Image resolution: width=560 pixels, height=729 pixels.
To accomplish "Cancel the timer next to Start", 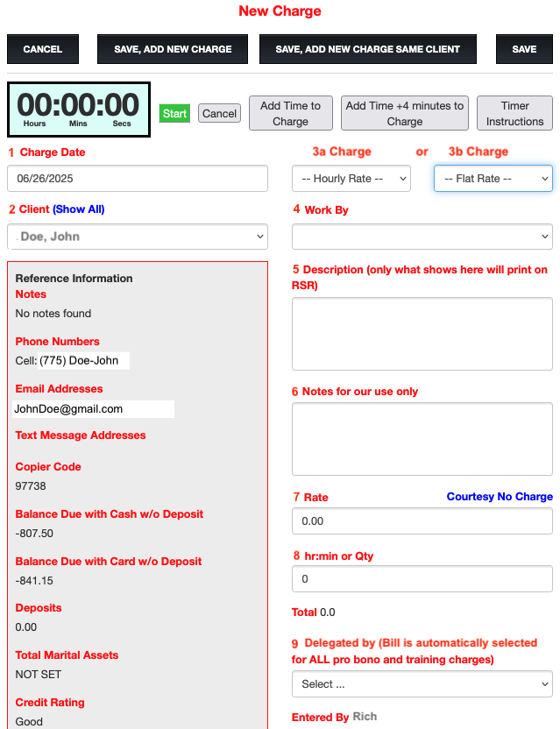I will coord(220,113).
